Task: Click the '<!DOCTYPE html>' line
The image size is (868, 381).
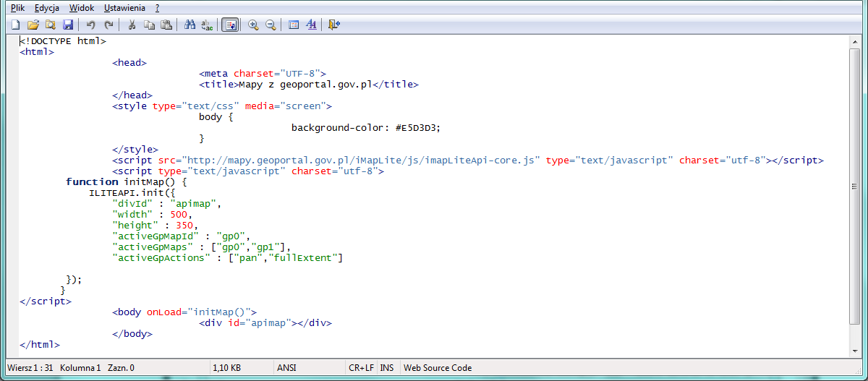Action: click(63, 41)
